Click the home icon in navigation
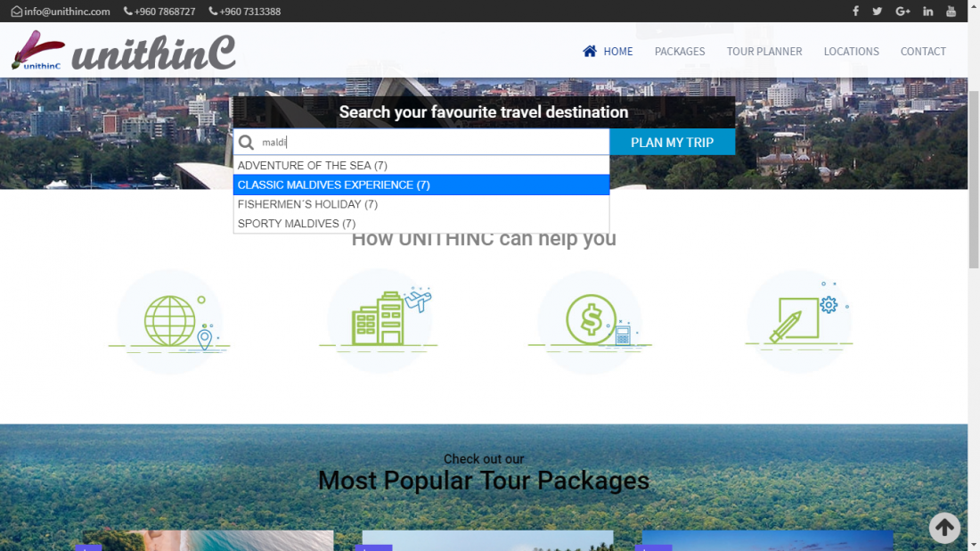The height and width of the screenshot is (551, 980). [590, 52]
